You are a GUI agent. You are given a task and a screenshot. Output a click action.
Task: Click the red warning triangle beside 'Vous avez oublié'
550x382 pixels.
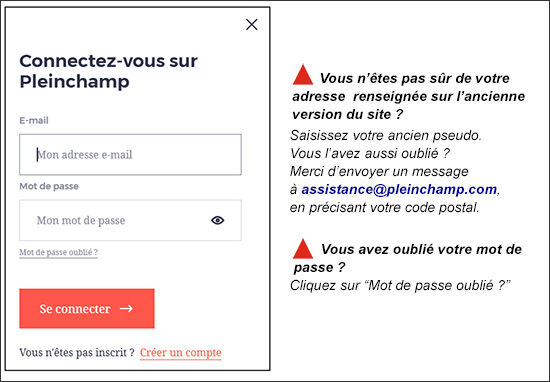(303, 249)
